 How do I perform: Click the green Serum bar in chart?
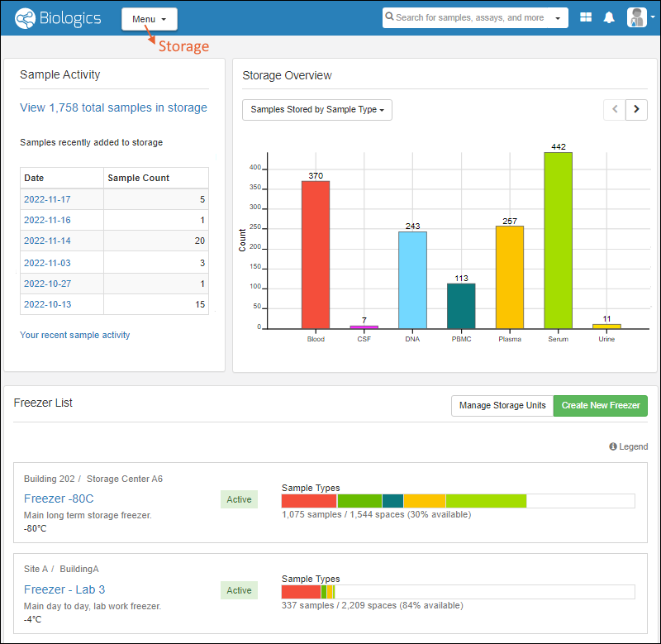tap(558, 240)
